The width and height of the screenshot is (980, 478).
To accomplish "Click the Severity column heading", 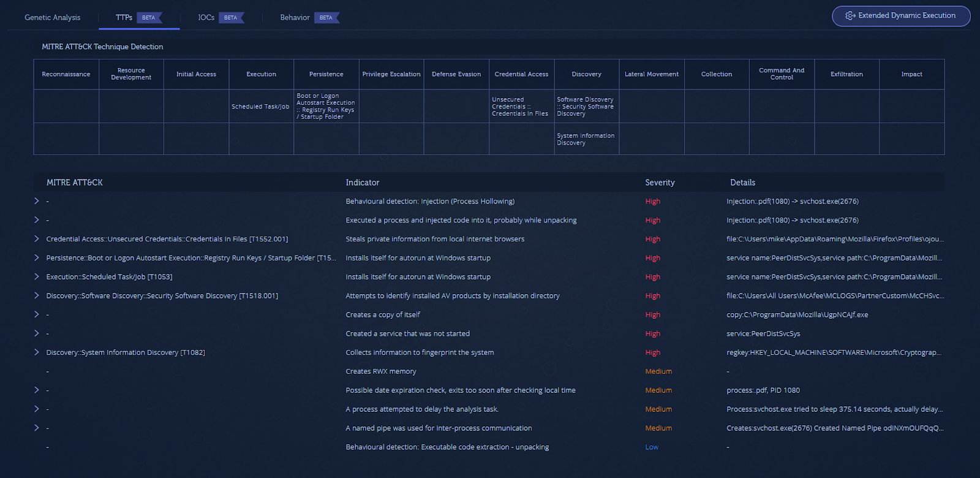I will click(660, 183).
